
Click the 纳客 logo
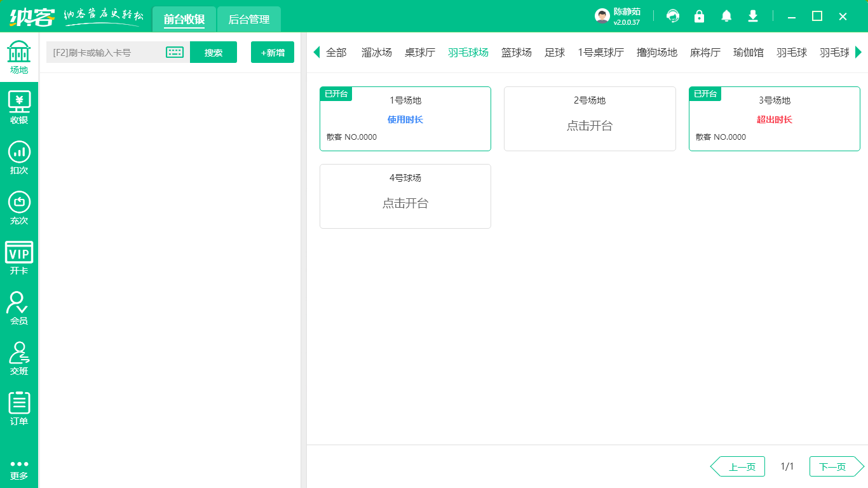coord(32,17)
